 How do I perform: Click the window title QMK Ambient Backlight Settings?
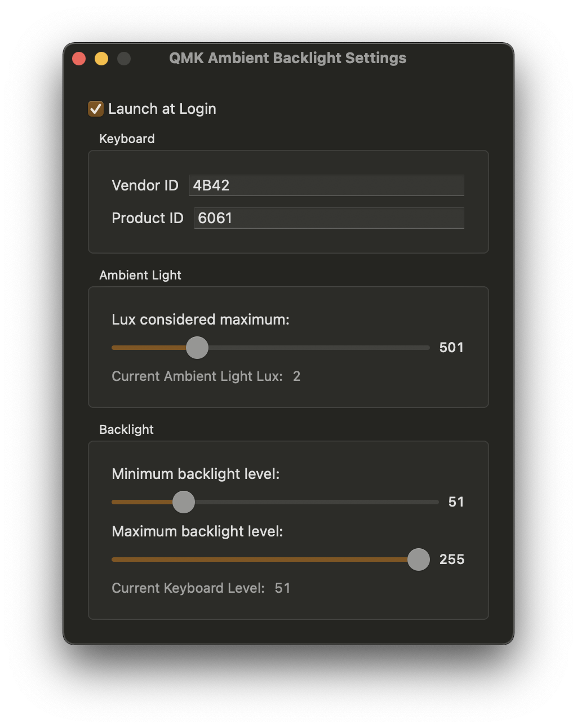click(x=288, y=58)
